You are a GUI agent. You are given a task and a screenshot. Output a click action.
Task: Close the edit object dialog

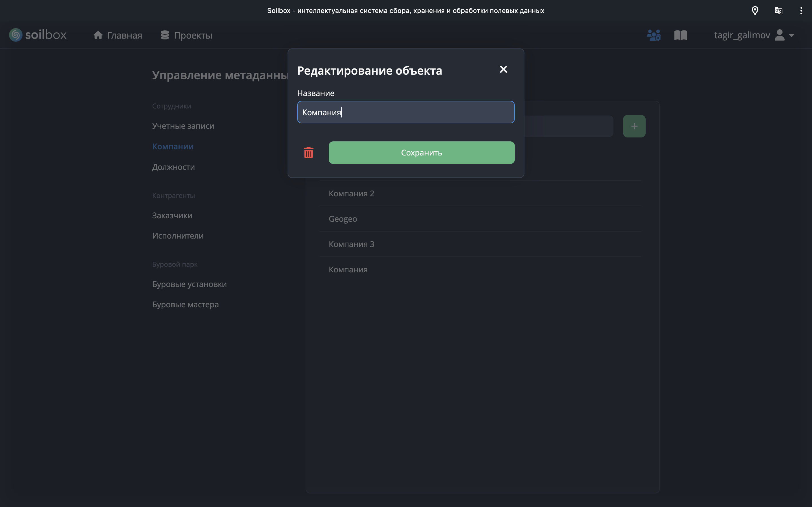(x=503, y=69)
